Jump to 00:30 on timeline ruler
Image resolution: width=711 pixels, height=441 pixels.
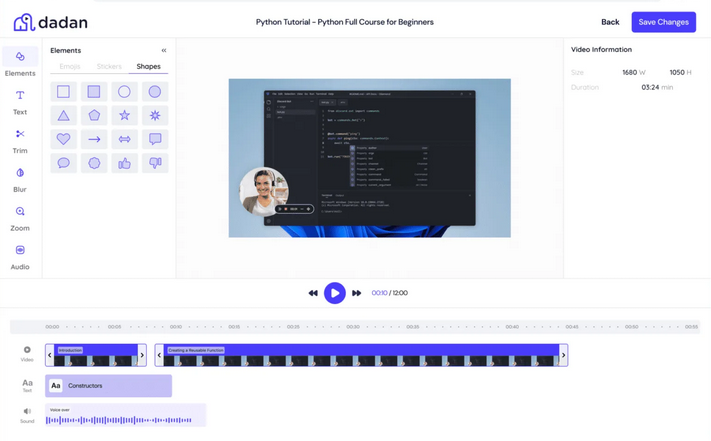click(x=353, y=327)
